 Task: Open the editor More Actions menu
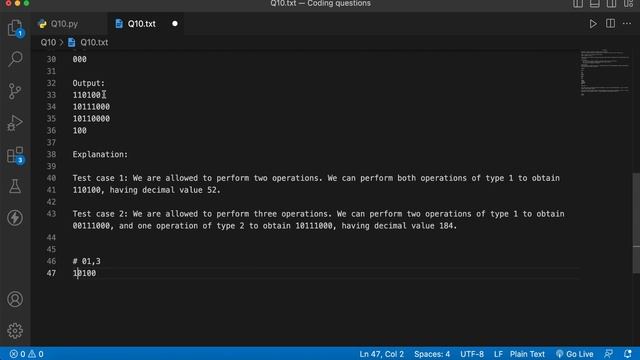(x=627, y=24)
